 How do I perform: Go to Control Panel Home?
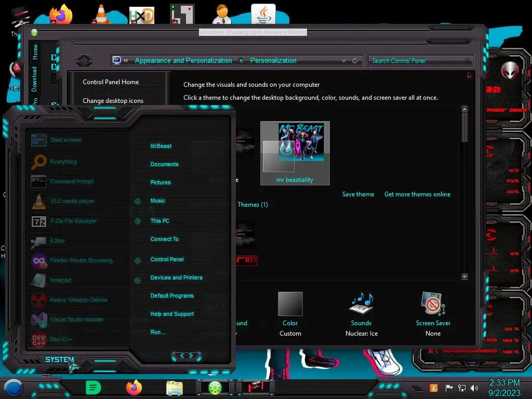pos(111,82)
